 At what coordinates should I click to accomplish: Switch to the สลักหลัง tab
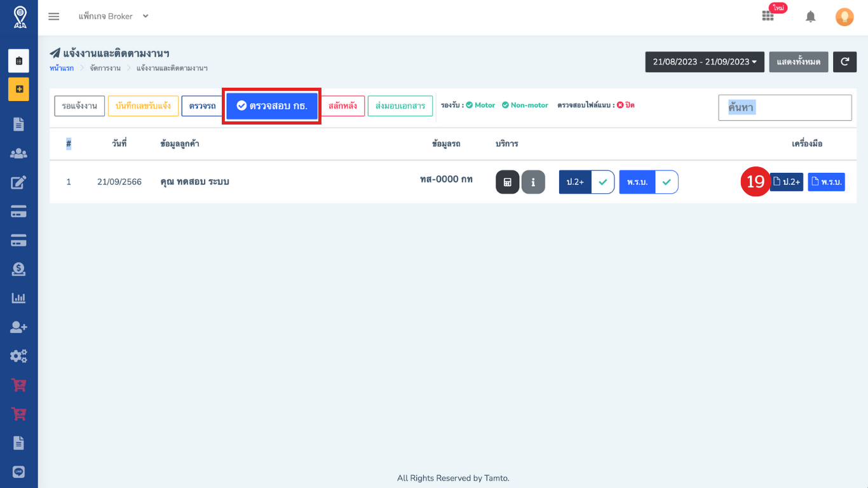(x=342, y=105)
